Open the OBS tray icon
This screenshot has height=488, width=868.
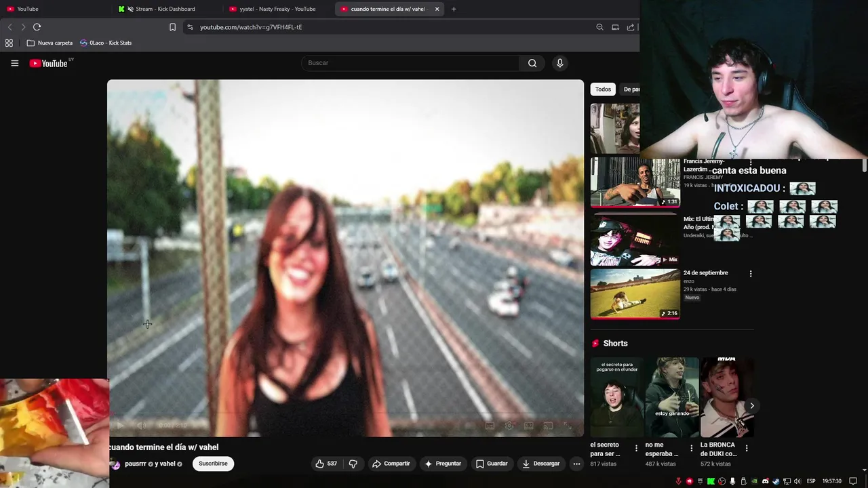[x=722, y=481]
